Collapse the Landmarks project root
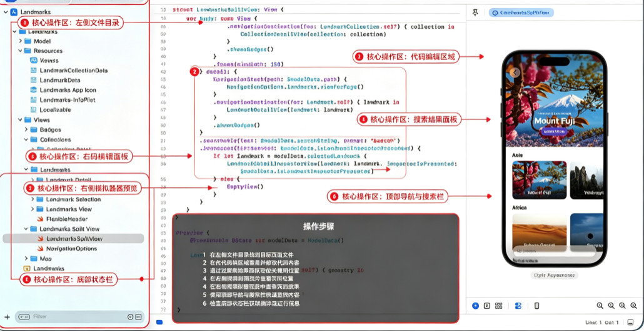Screen dimensions: 644x332 (x=6, y=13)
